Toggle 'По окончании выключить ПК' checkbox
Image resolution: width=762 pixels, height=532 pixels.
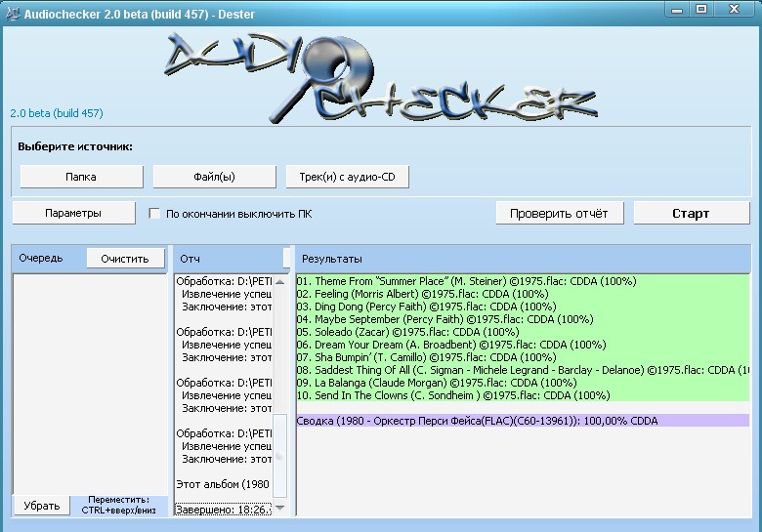pyautogui.click(x=154, y=214)
